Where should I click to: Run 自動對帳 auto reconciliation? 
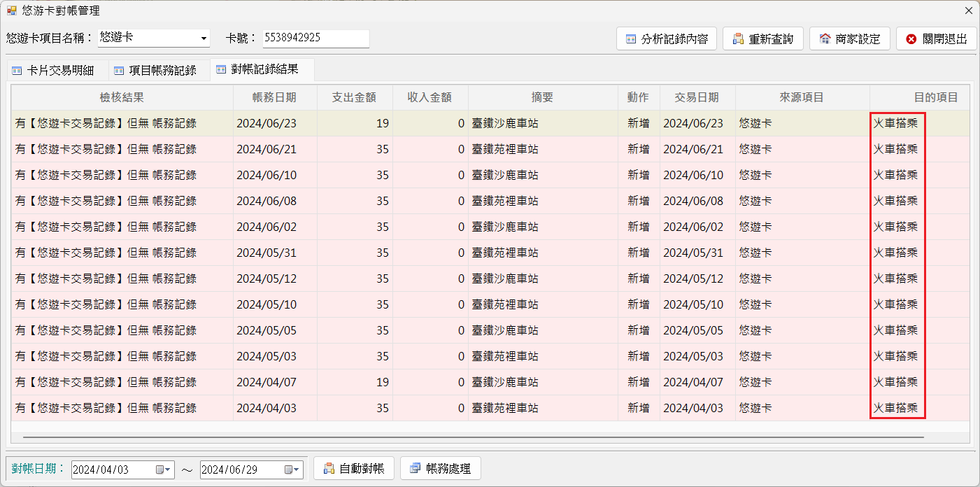point(354,468)
